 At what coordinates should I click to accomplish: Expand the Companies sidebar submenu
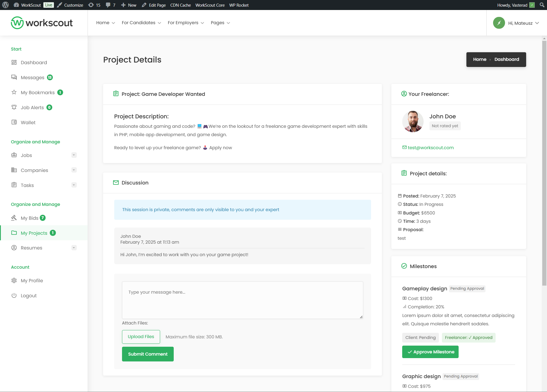point(74,170)
